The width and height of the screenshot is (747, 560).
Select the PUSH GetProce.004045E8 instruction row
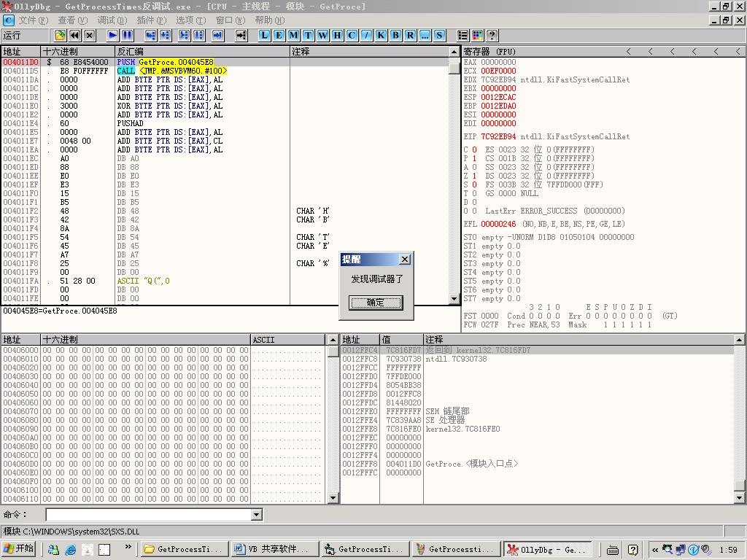click(x=225, y=62)
